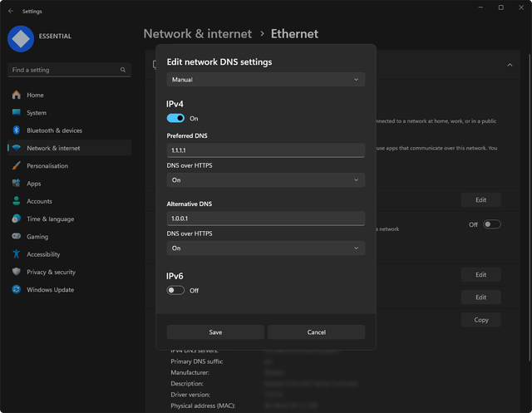This screenshot has height=413, width=532.
Task: Enable the IPv6 toggle
Action: click(x=175, y=291)
